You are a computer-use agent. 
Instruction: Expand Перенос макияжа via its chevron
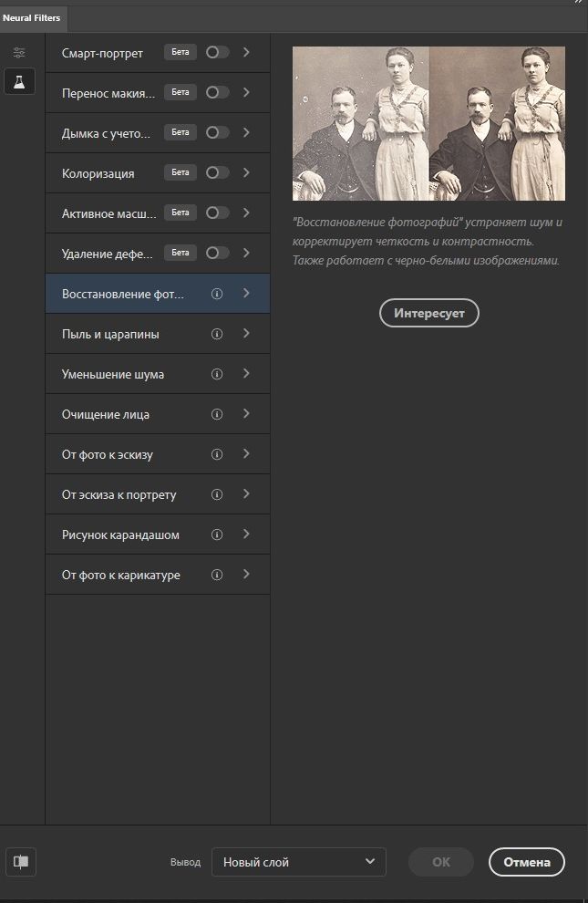246,92
